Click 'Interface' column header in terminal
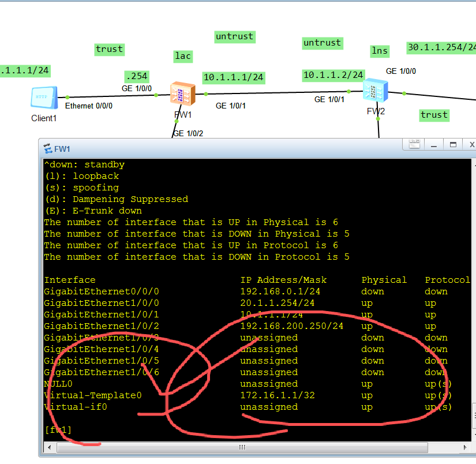Viewport: 476px width, 464px height. point(70,280)
